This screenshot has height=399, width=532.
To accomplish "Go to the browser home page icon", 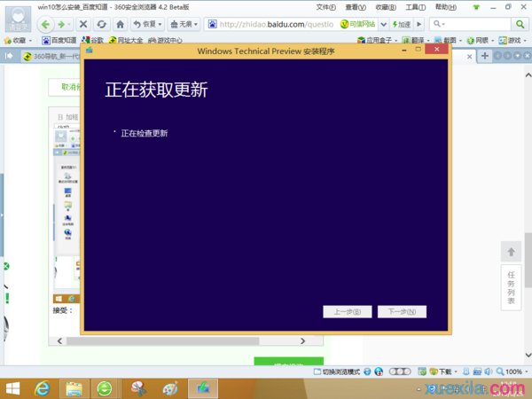I will pyautogui.click(x=120, y=24).
